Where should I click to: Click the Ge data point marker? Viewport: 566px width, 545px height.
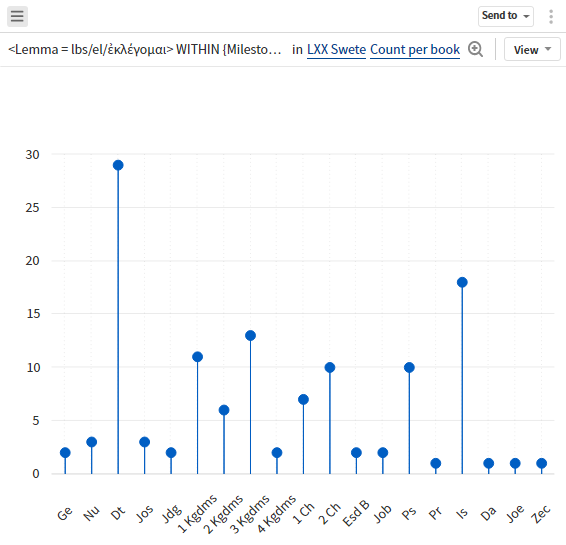click(x=65, y=453)
